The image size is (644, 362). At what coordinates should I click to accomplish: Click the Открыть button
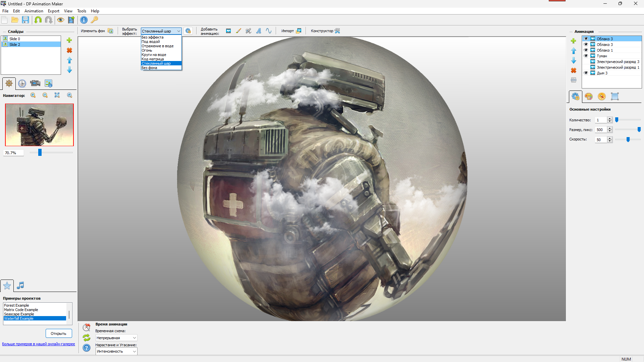[x=59, y=334]
